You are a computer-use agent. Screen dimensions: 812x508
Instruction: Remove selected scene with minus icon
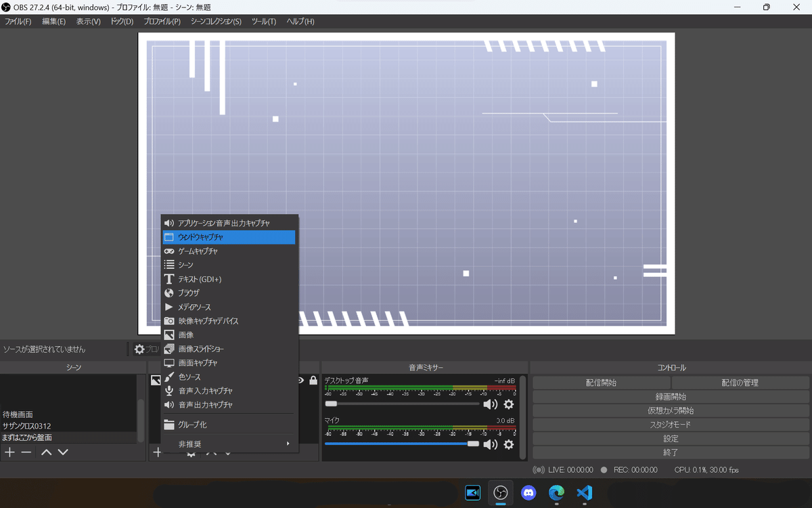click(x=26, y=452)
